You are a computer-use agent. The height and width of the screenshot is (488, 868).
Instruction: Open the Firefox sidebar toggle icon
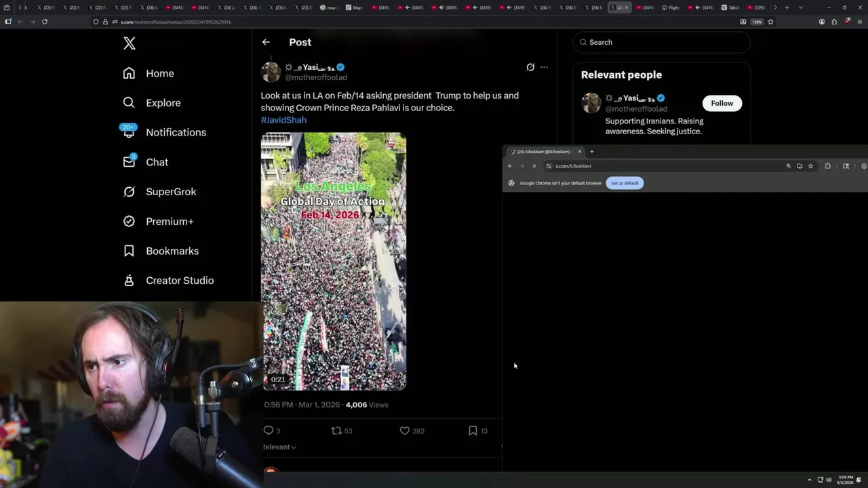point(8,22)
